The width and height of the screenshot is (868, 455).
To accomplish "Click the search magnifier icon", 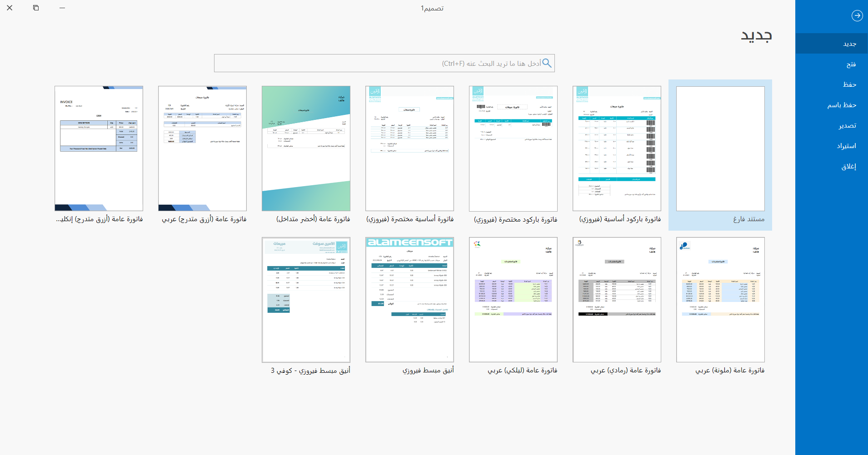I will (x=547, y=64).
